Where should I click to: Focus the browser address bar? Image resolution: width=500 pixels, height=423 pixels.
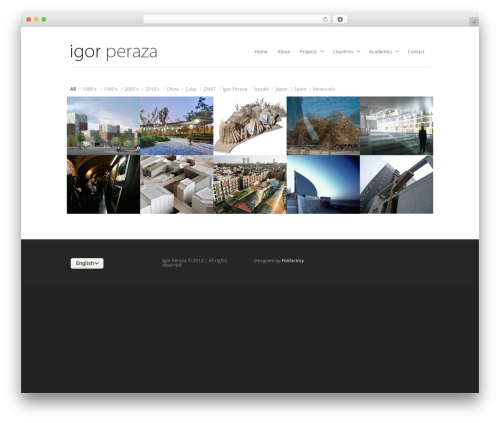237,19
